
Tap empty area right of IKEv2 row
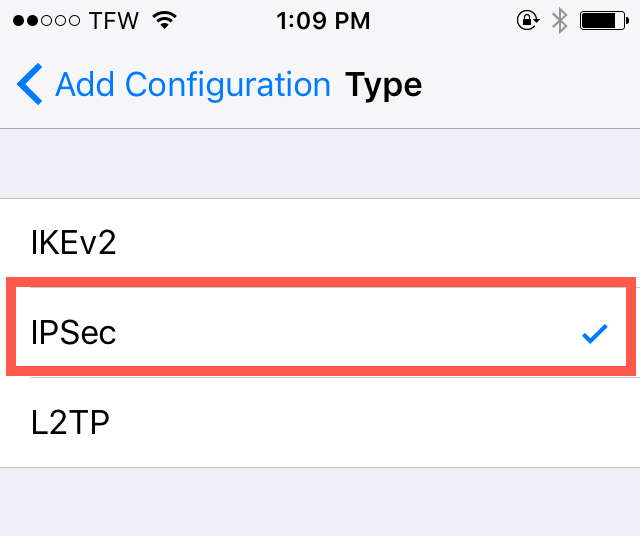click(x=376, y=242)
